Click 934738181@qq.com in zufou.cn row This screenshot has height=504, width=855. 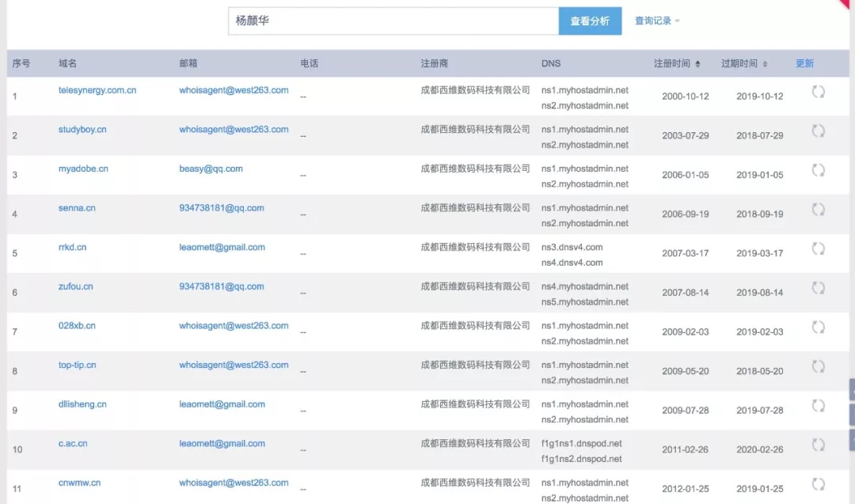222,286
